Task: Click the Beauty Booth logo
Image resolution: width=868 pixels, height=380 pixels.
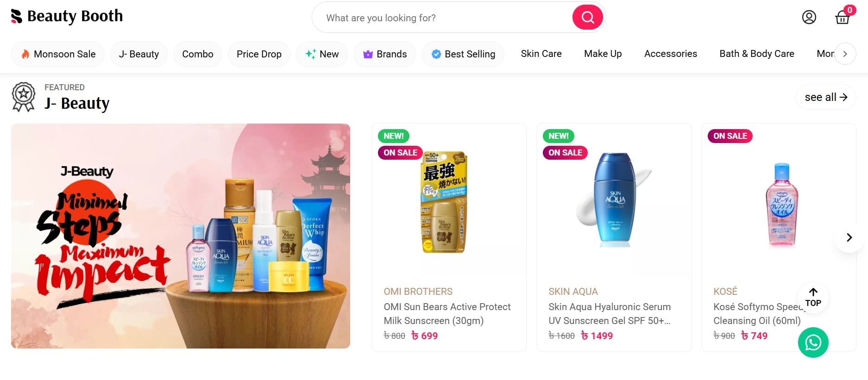Action: (67, 16)
